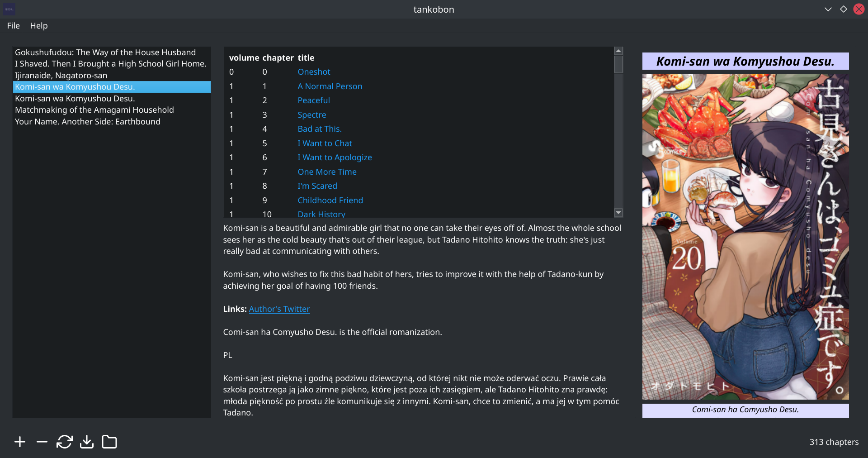This screenshot has height=458, width=868.
Task: Click the refresh arrows icon
Action: click(x=64, y=442)
